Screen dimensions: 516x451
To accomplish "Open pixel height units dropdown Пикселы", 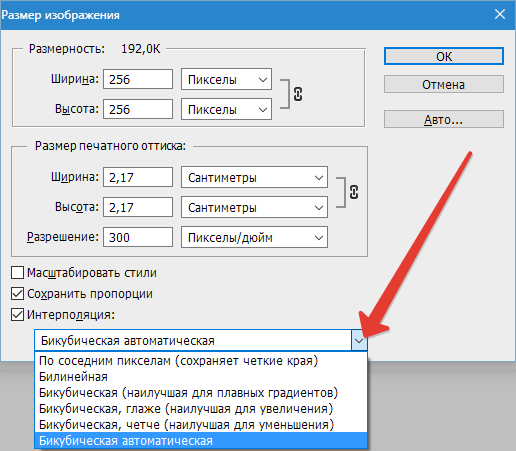I will click(226, 109).
